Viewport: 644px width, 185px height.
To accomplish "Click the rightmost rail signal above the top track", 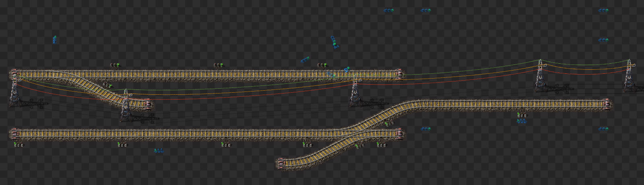I will coord(322,65).
